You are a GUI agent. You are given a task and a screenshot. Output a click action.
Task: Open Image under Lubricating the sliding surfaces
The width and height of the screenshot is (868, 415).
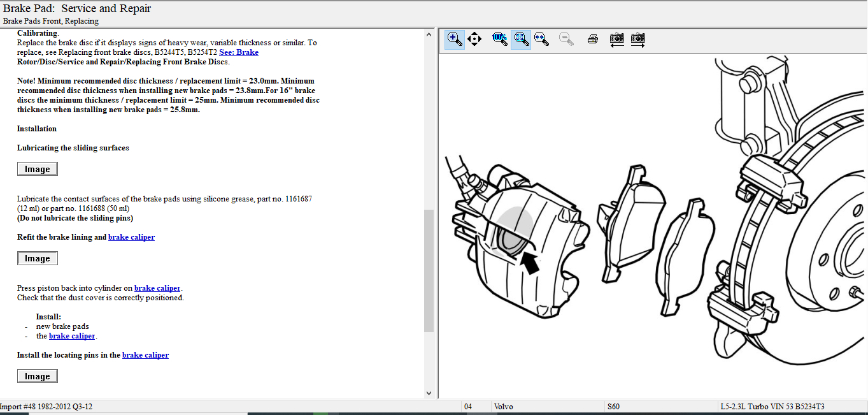38,169
